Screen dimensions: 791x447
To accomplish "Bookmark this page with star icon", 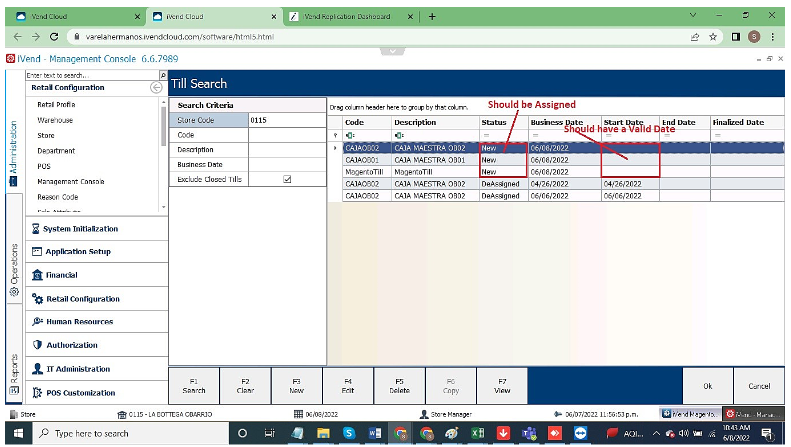I will click(x=713, y=37).
